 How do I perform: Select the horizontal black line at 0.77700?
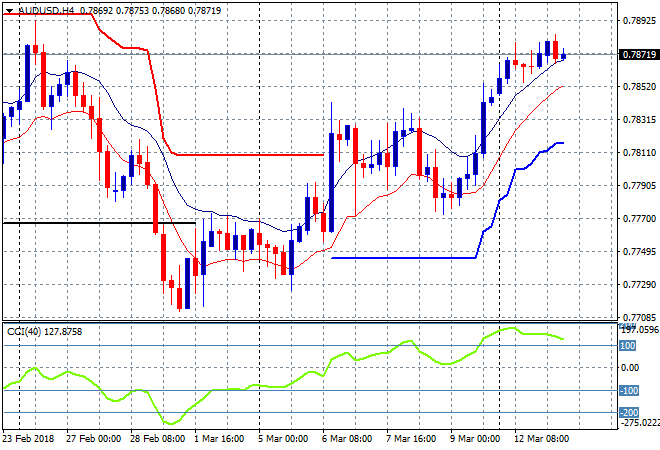coord(99,223)
